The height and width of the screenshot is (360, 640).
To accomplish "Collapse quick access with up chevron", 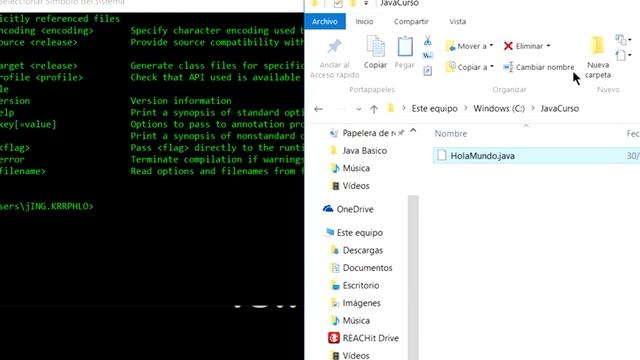I will pos(413,131).
